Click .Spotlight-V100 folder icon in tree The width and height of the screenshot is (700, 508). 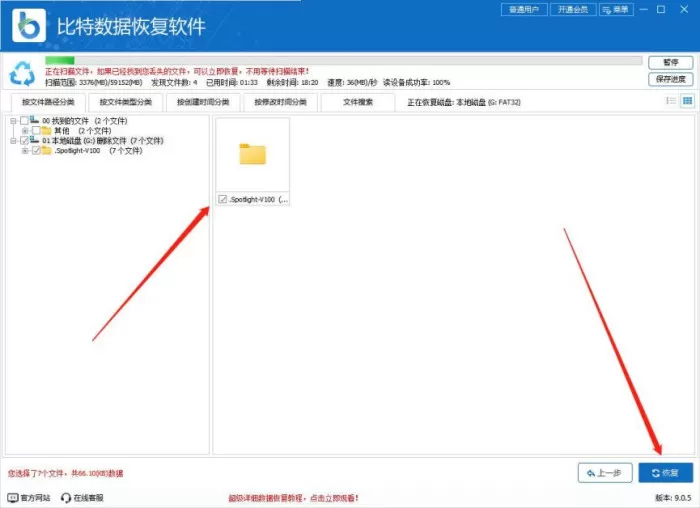(x=46, y=150)
